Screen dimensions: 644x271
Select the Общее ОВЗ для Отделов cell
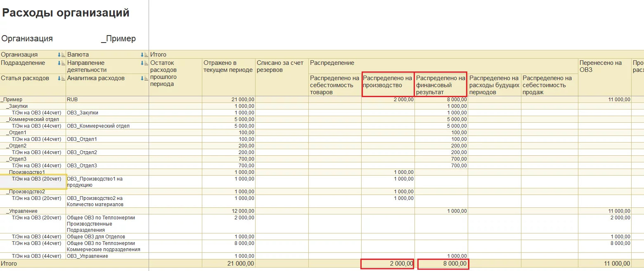pyautogui.click(x=107, y=237)
